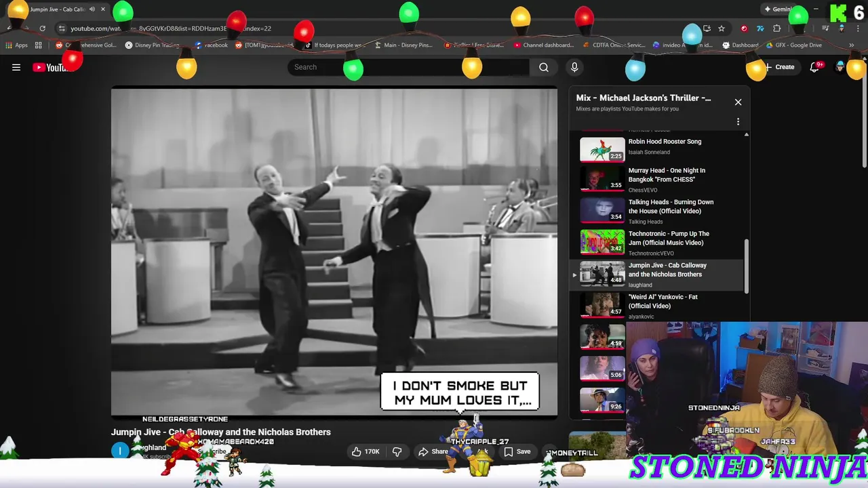Reload the page with browser refresh icon
This screenshot has width=868, height=488.
tap(42, 28)
